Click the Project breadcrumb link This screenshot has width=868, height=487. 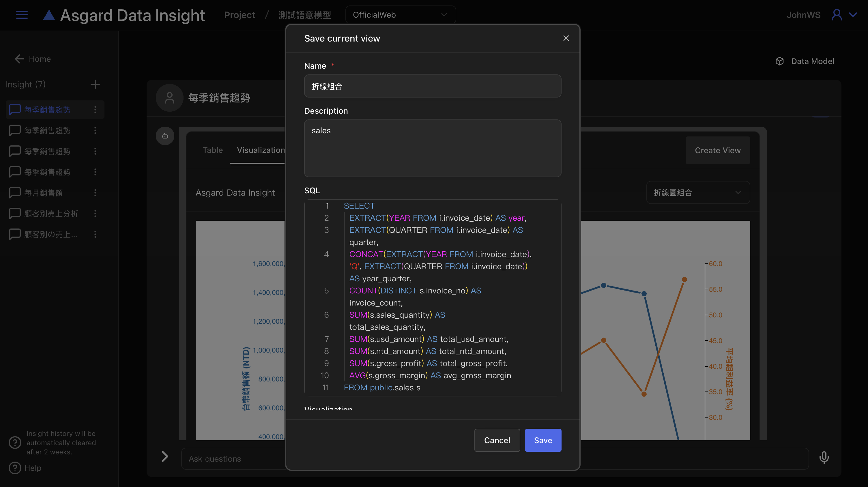pyautogui.click(x=240, y=15)
